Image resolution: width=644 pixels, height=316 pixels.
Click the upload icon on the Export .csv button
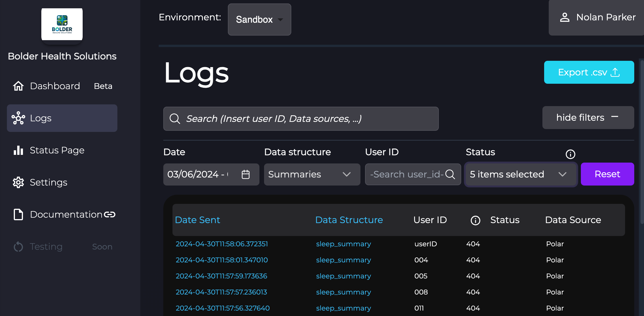(x=615, y=72)
